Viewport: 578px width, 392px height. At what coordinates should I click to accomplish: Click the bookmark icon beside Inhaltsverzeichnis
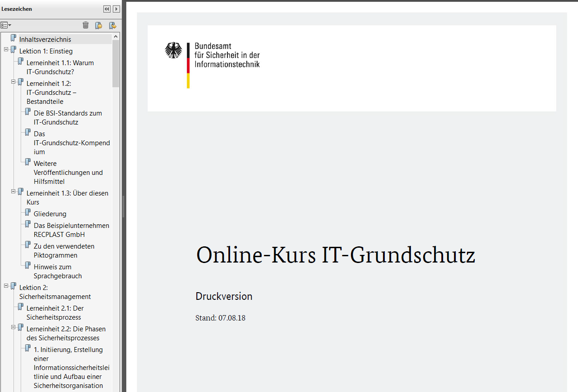[x=13, y=39]
